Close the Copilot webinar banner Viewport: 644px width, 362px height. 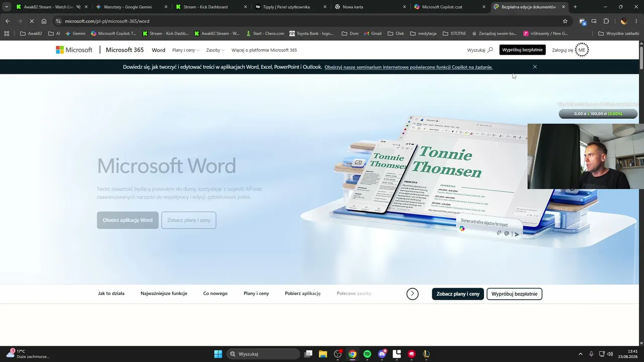click(535, 67)
